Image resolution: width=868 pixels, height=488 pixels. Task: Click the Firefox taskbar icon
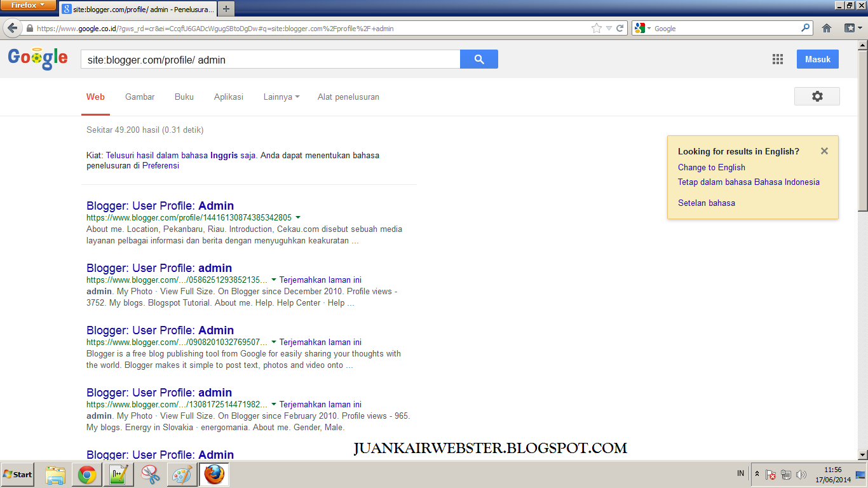(214, 475)
